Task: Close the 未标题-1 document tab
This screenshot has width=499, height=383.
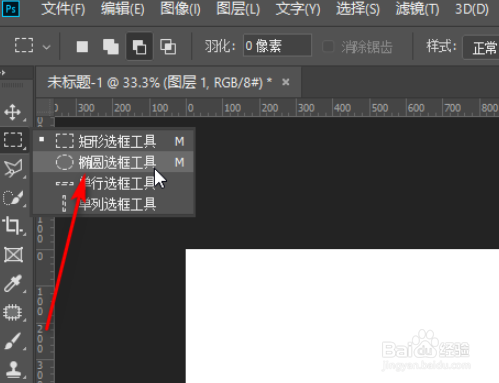Action: click(x=286, y=82)
